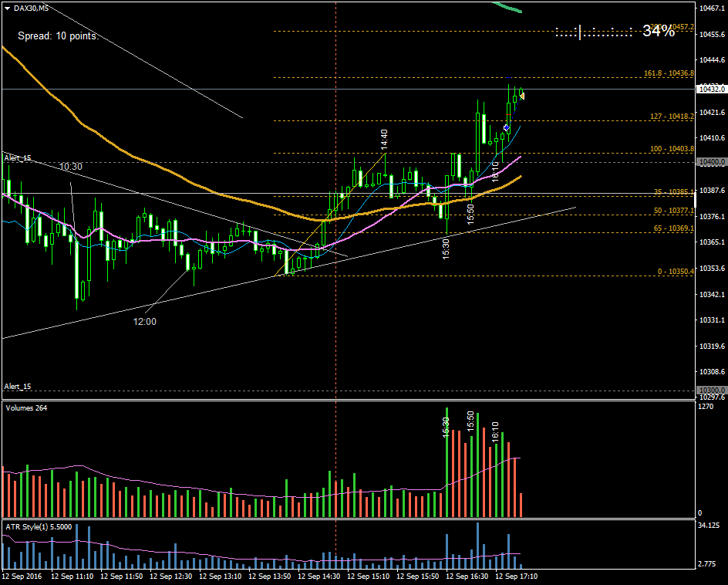Select the 127 - 10418.2 Fibonacci label
728x585 pixels.
pyautogui.click(x=672, y=117)
